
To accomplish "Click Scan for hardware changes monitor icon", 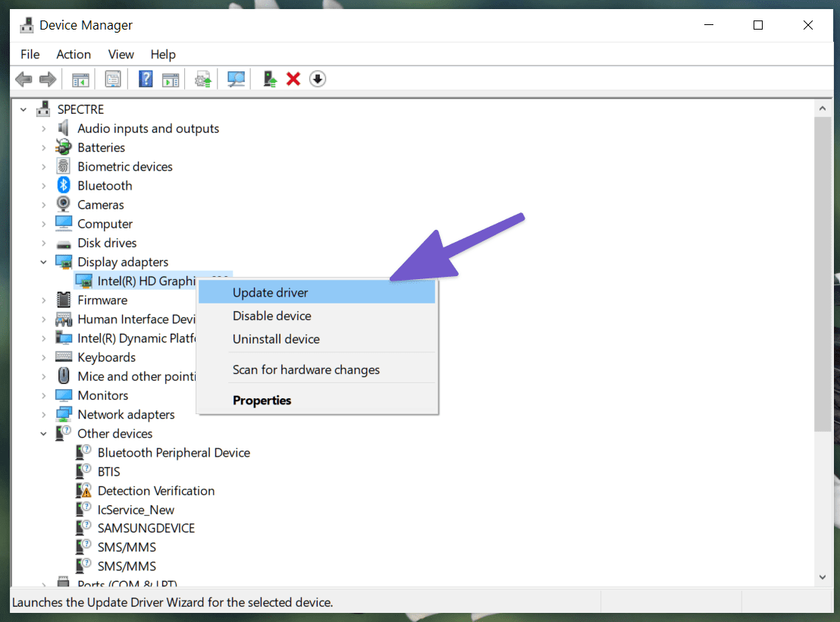I will [236, 80].
